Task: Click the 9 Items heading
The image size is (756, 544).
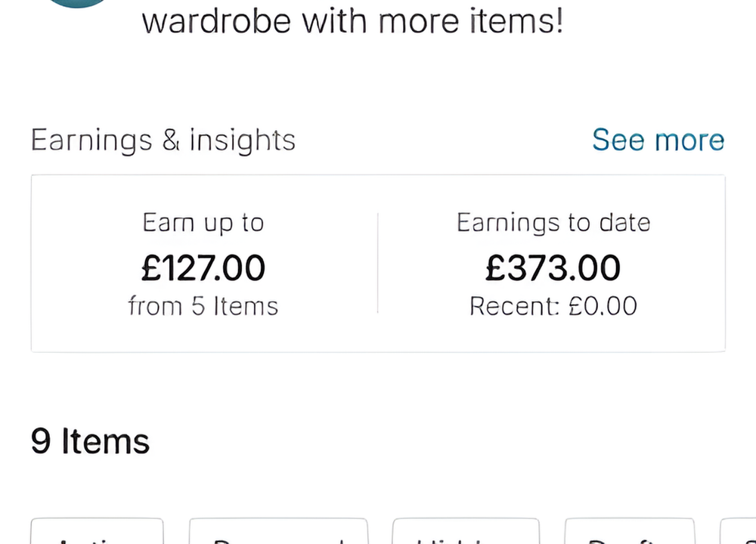Action: tap(90, 441)
